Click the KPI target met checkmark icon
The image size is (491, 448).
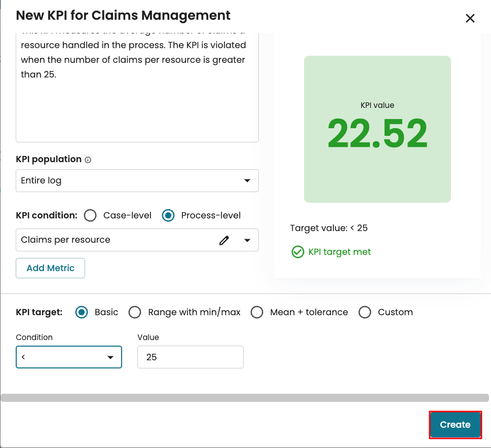click(x=297, y=252)
